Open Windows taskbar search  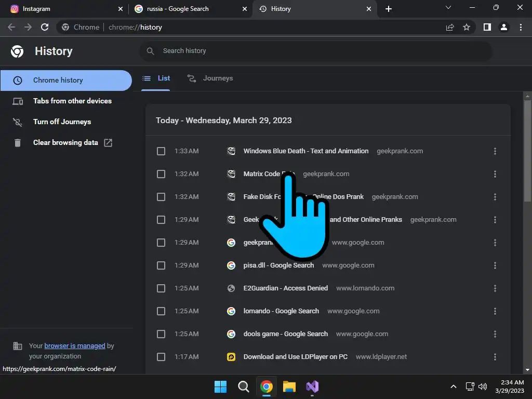click(243, 387)
